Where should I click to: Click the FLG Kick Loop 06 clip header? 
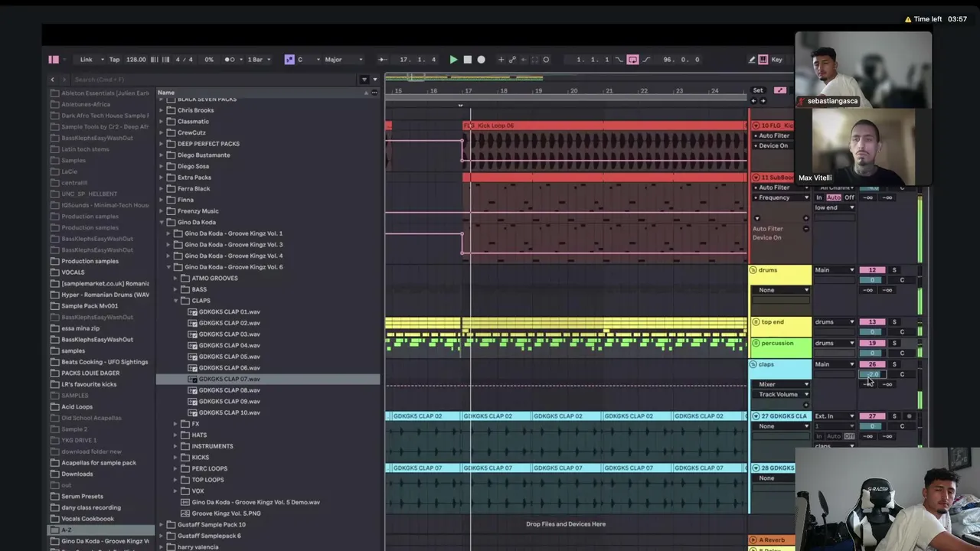[605, 126]
